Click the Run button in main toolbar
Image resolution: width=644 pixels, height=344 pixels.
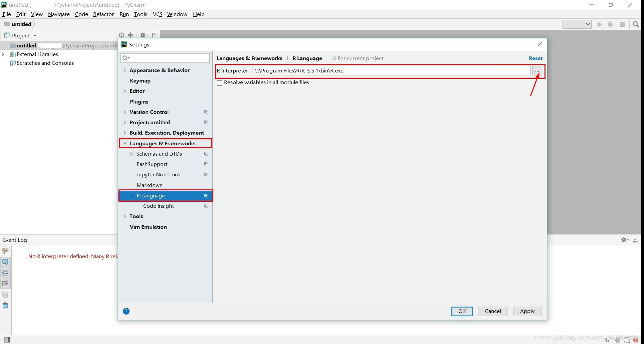point(600,24)
